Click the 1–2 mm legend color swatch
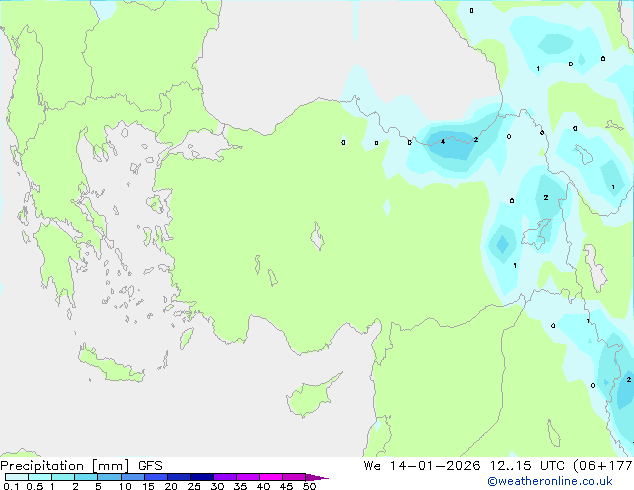Image resolution: width=634 pixels, height=490 pixels. tap(63, 477)
